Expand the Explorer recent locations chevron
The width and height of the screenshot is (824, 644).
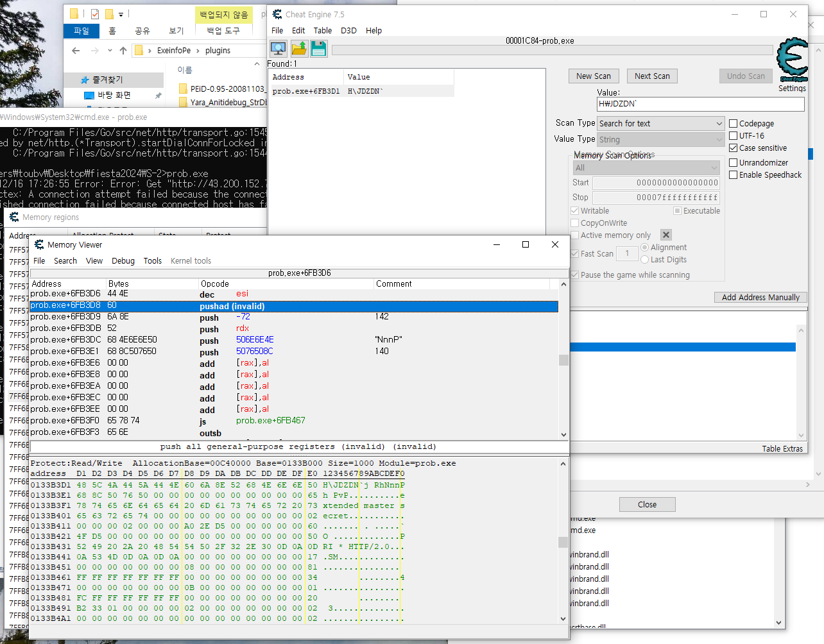click(x=110, y=50)
